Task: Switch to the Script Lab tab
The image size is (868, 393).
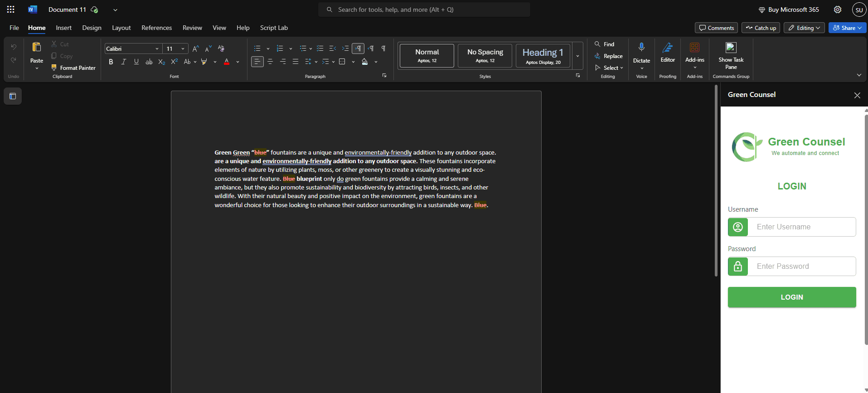Action: pyautogui.click(x=274, y=28)
